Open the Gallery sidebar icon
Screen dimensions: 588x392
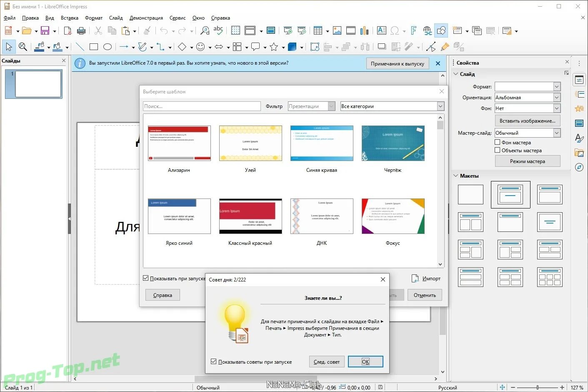pyautogui.click(x=579, y=153)
